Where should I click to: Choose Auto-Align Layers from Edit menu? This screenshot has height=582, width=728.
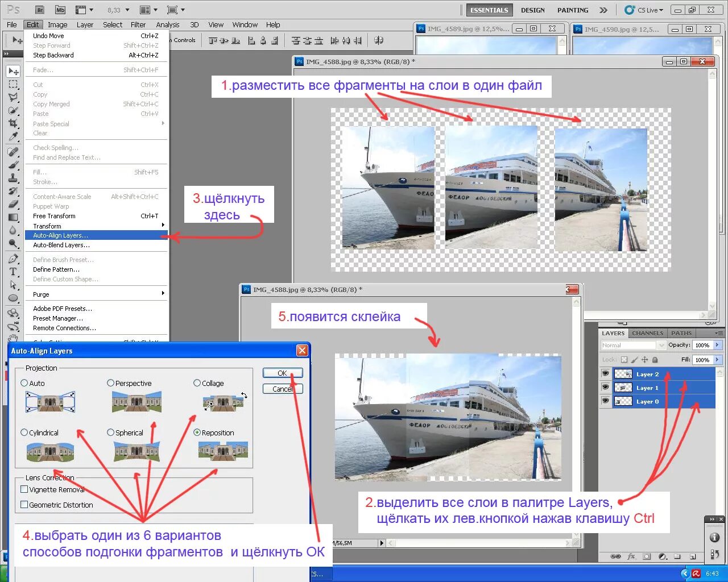click(97, 235)
